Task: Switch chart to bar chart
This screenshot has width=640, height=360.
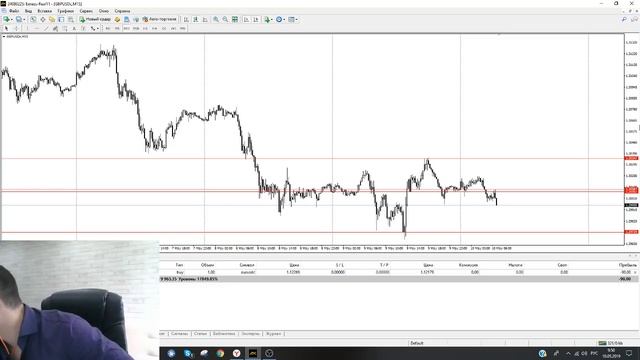Action: [186, 19]
